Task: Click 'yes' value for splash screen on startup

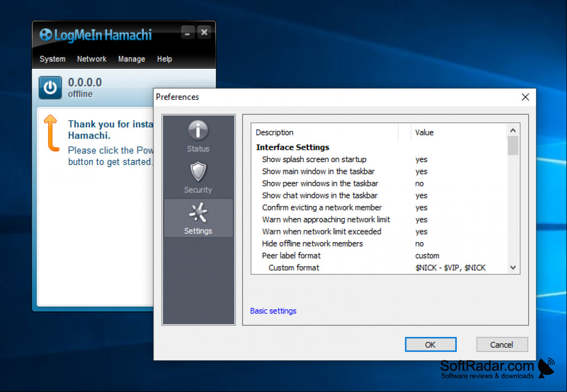Action: pyautogui.click(x=421, y=160)
